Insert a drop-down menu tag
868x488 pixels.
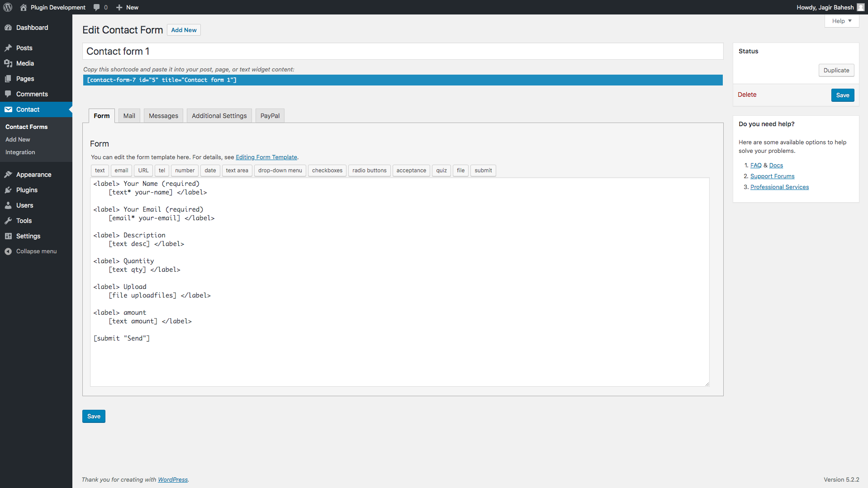(280, 171)
